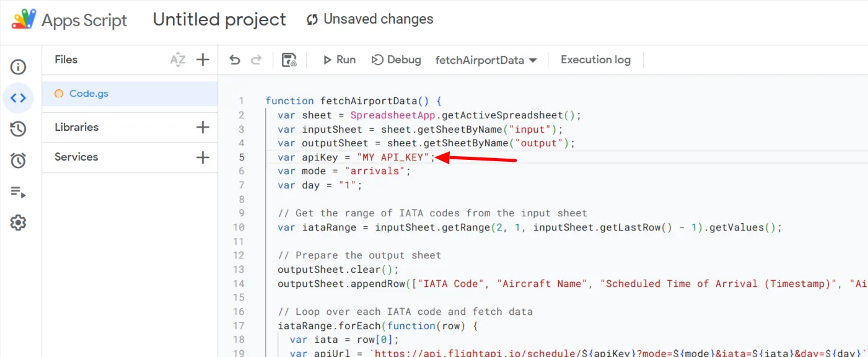
Task: Add a service with plus icon
Action: point(203,157)
